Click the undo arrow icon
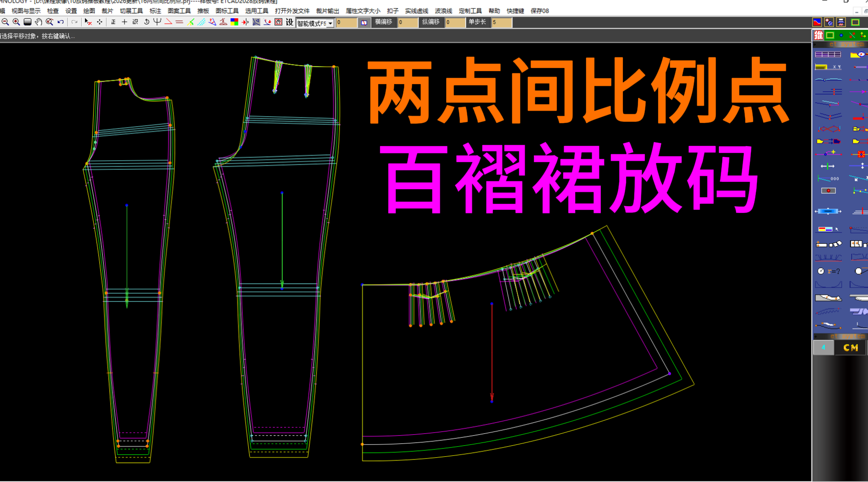 (61, 22)
